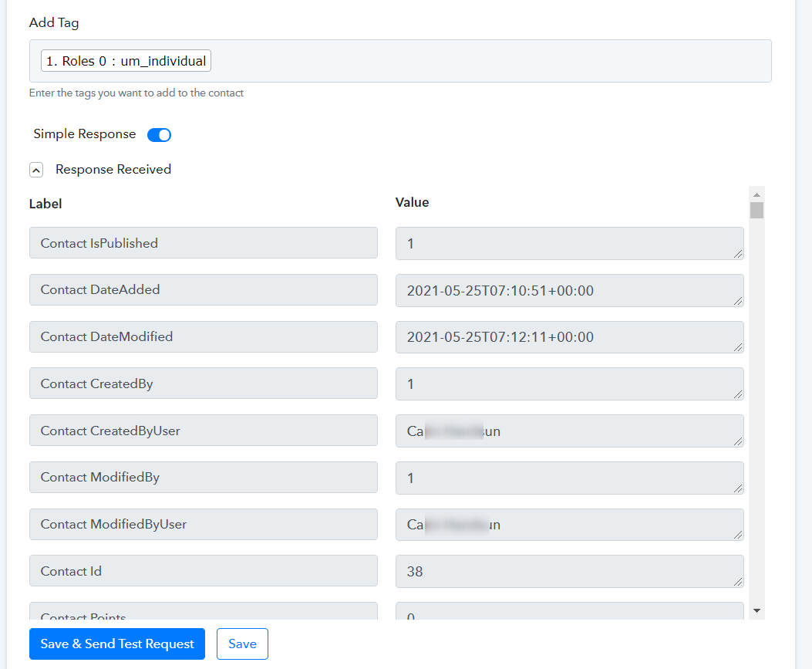
Task: Click the Label column heading
Action: tap(45, 204)
